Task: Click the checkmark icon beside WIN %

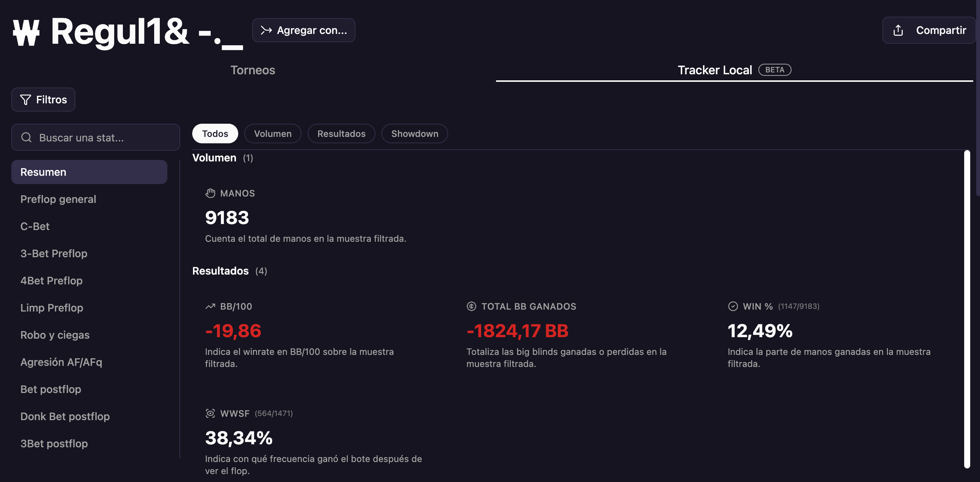Action: tap(733, 307)
